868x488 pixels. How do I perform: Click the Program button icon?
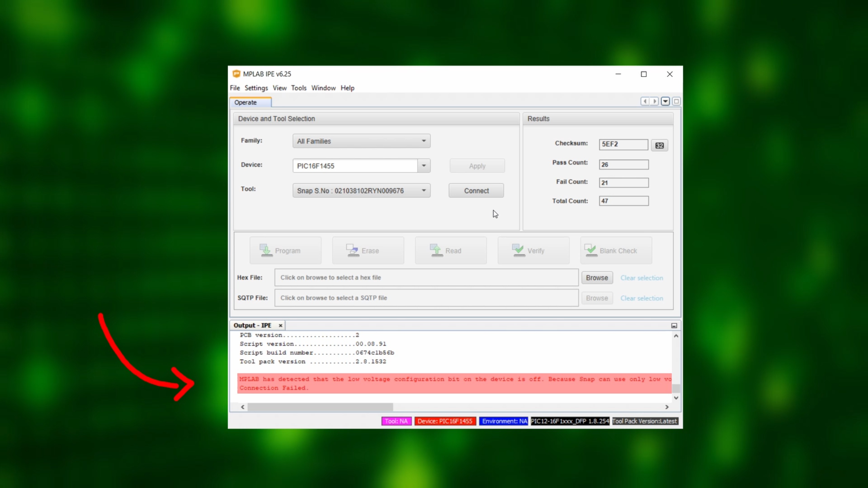(x=266, y=250)
